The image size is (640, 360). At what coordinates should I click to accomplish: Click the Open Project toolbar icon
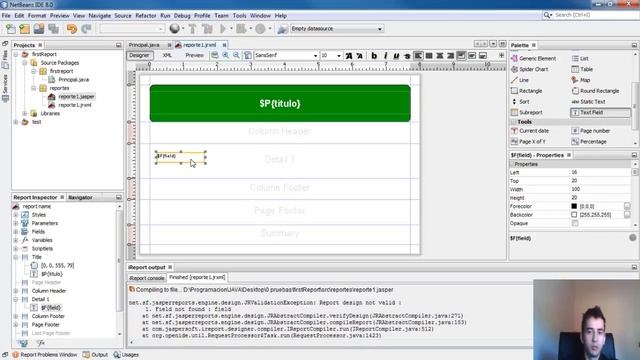coord(39,29)
